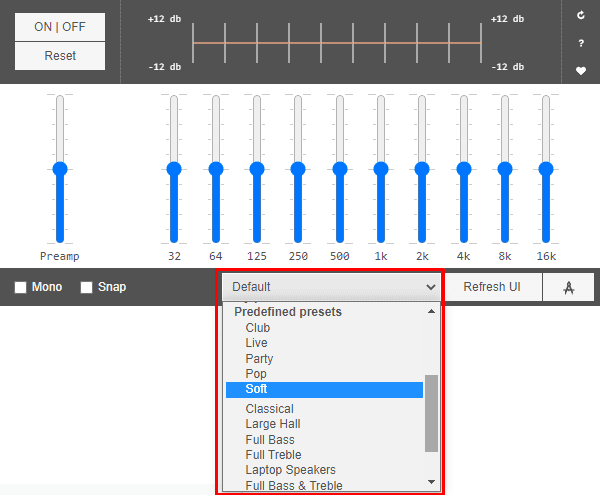Click the scroll-up arrow of presets list
Image resolution: width=600 pixels, height=495 pixels.
[x=431, y=311]
